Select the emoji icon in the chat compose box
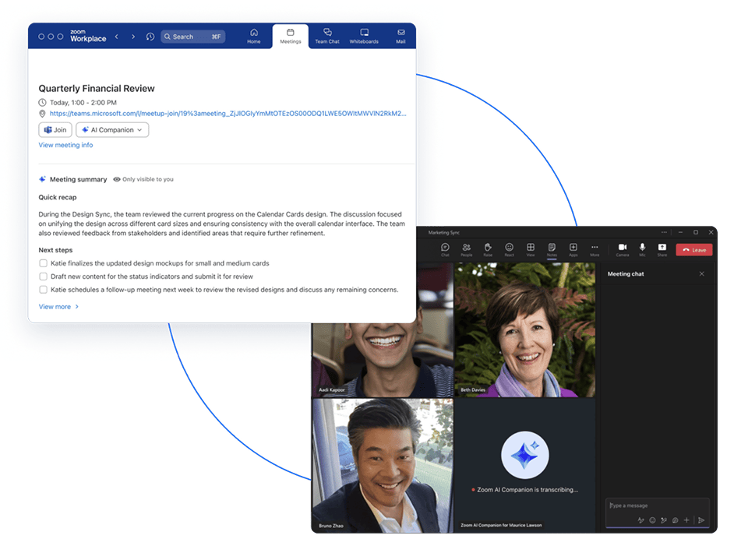 pos(652,520)
